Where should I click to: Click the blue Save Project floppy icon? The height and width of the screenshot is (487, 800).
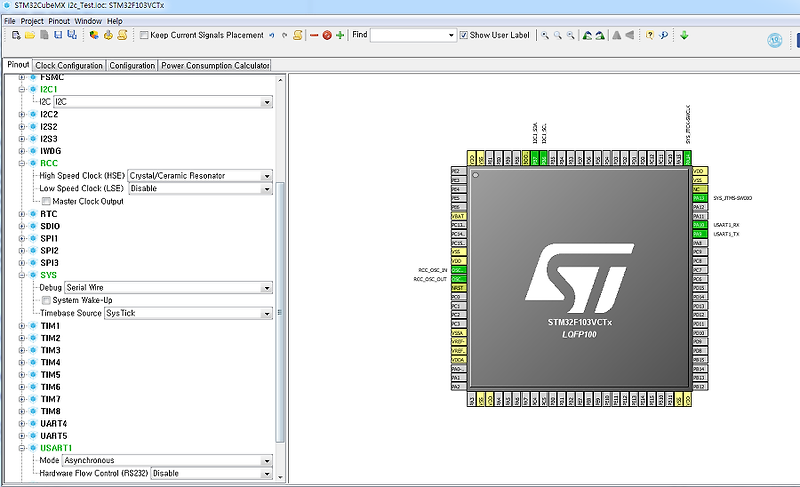click(58, 35)
